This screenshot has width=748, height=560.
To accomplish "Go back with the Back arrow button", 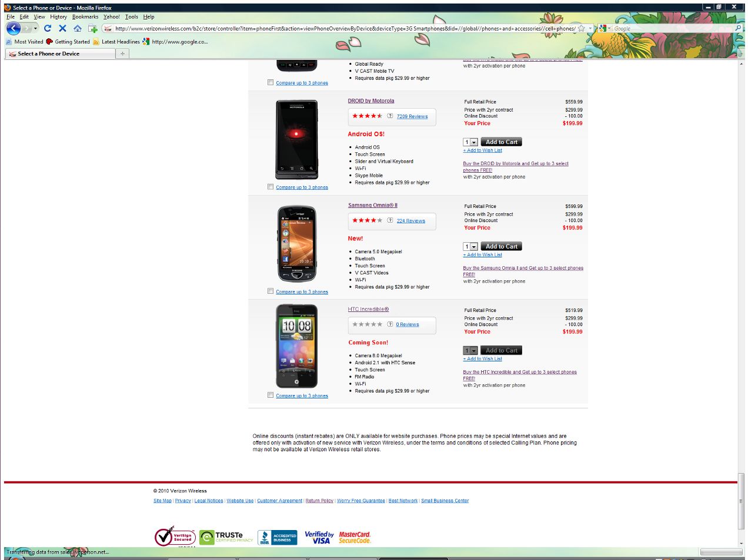I will pyautogui.click(x=14, y=28).
